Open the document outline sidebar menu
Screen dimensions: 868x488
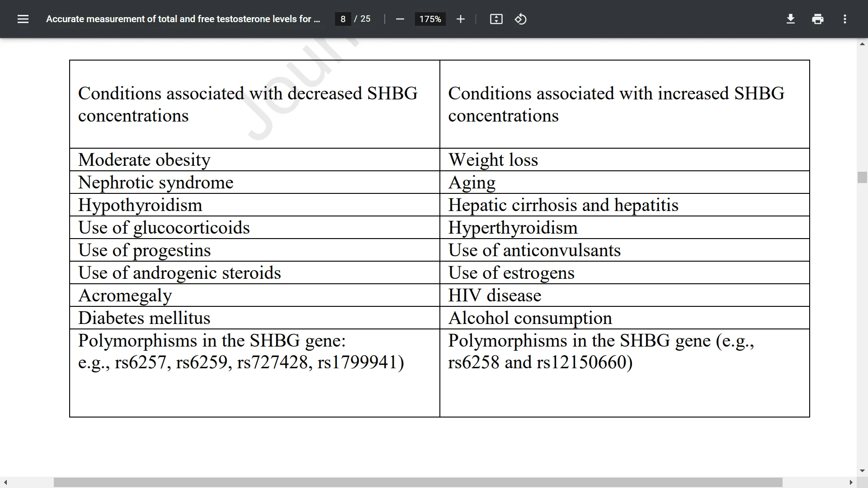(x=23, y=19)
